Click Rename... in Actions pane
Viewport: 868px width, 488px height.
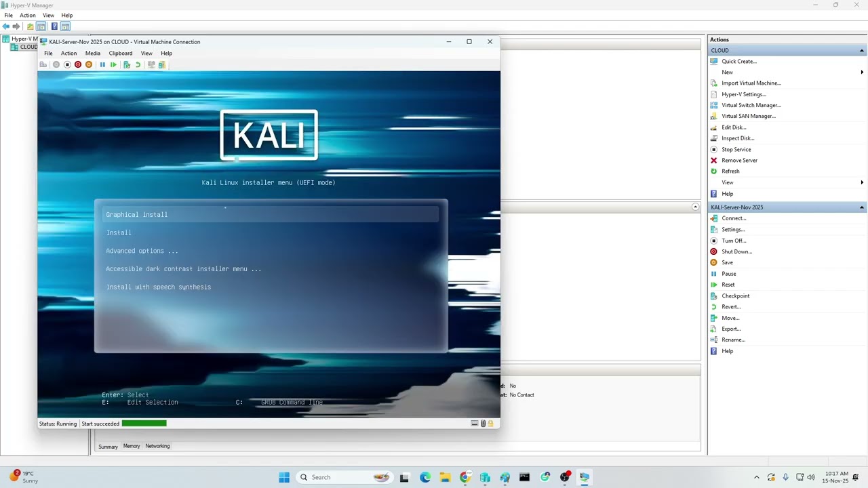(x=733, y=340)
